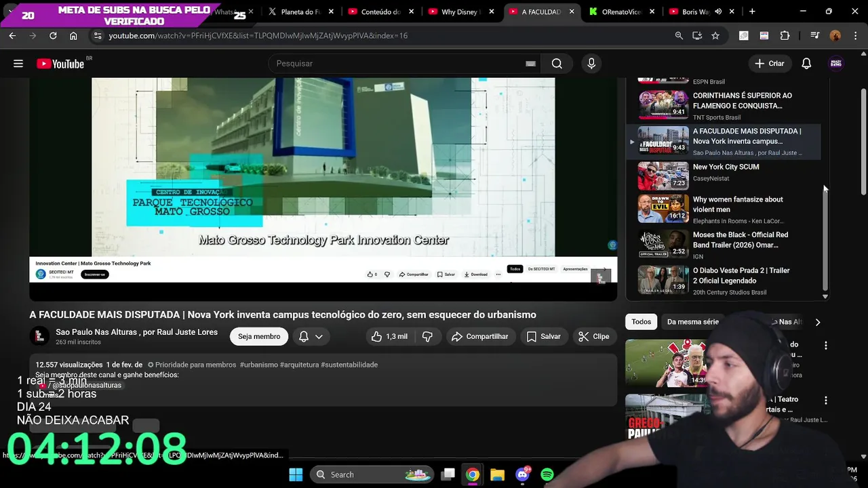Like the video showing 1,3 mil

[x=390, y=336]
